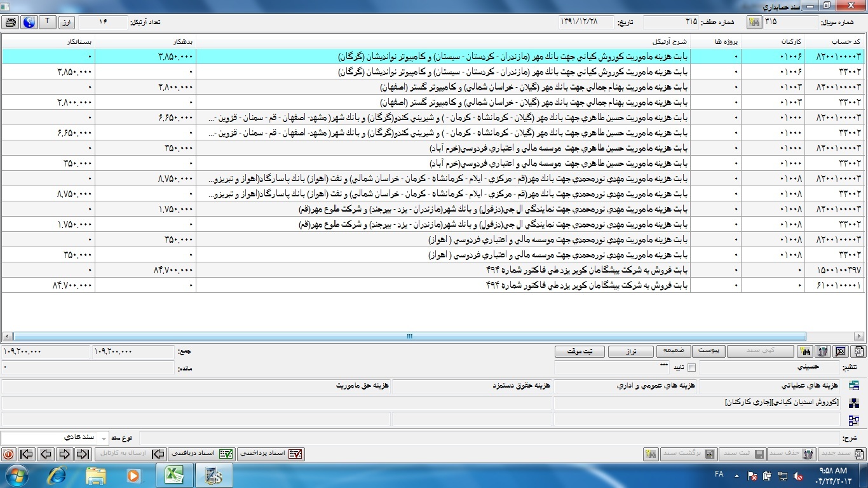Click the trash bin icon below the grid
Viewport: 868px width, 488px height.
[823, 351]
